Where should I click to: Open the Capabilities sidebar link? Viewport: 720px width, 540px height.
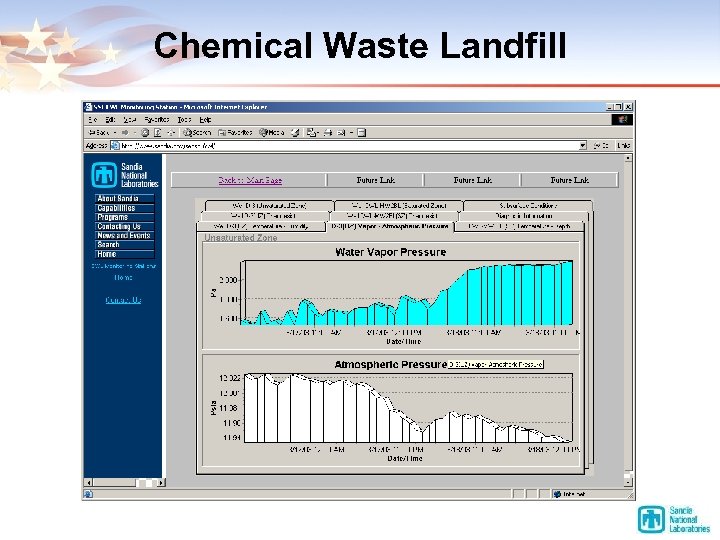[x=124, y=208]
